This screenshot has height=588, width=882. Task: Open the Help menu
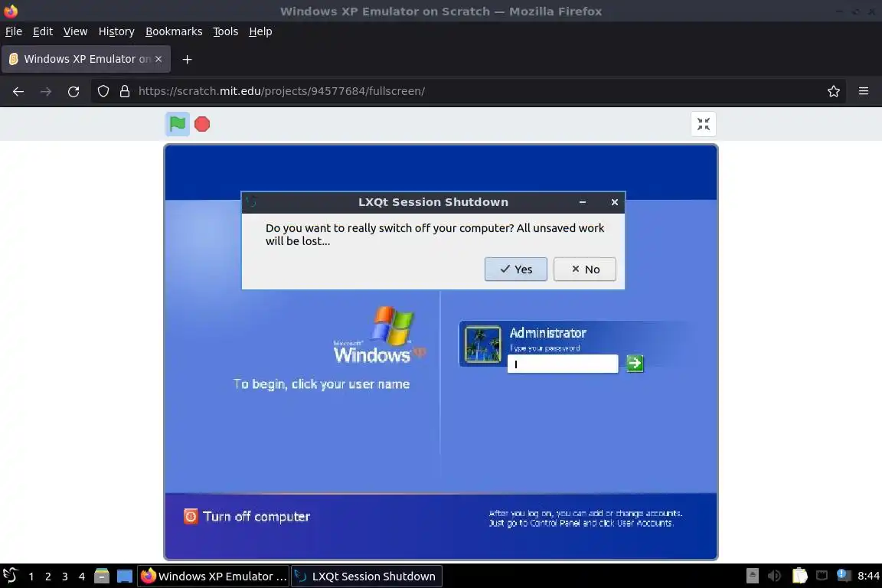click(260, 31)
